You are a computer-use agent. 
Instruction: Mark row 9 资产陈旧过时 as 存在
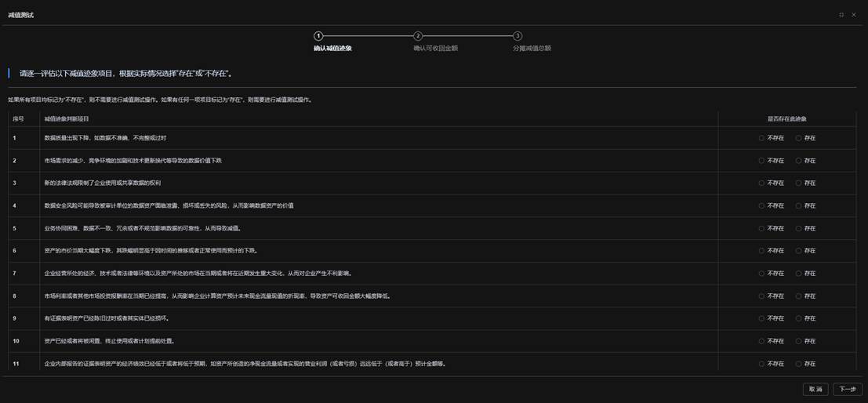pos(799,319)
